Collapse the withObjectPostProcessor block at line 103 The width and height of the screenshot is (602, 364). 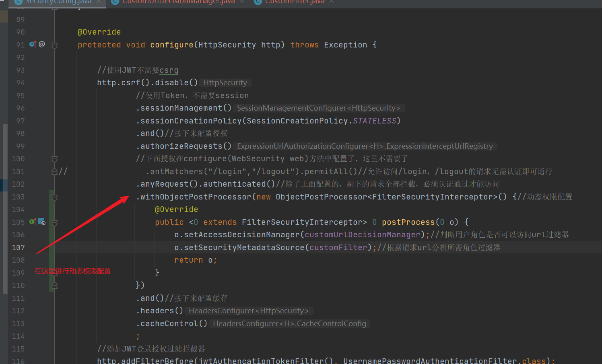[54, 197]
